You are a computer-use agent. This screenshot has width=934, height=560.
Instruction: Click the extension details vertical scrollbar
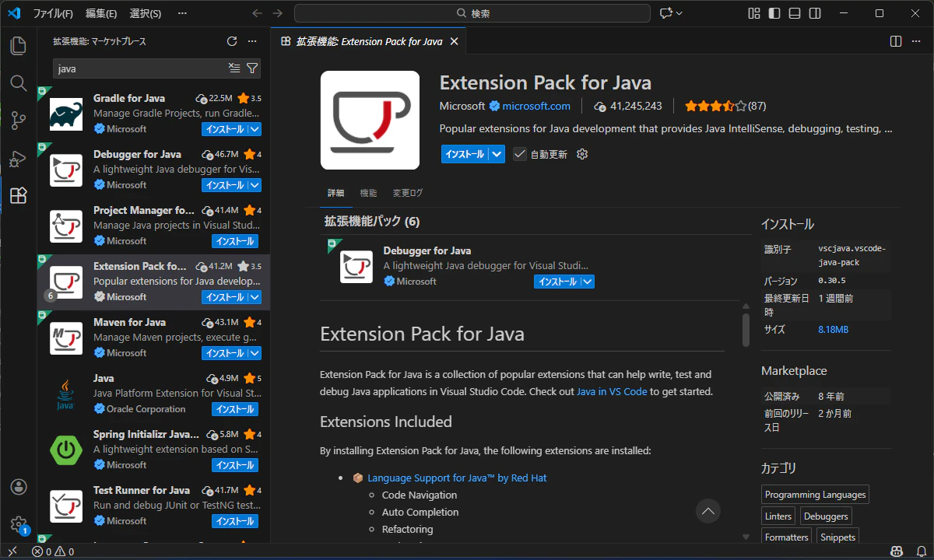coord(746,330)
